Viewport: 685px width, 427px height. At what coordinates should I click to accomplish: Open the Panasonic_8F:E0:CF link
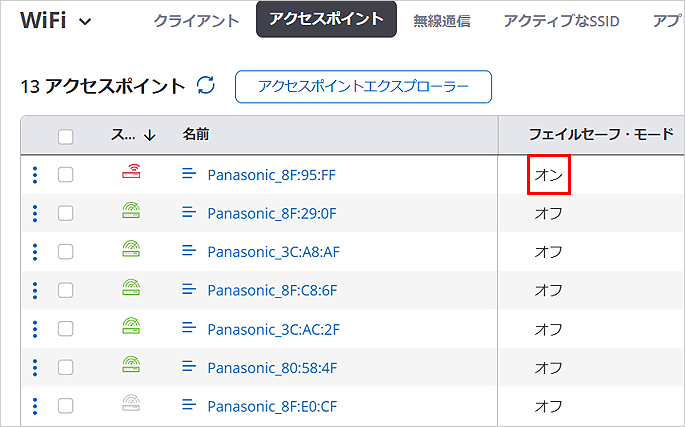(272, 406)
